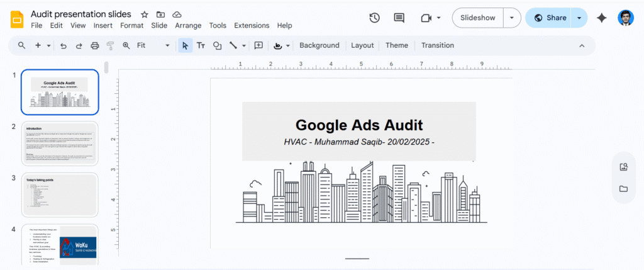Check cloud save status icon
This screenshot has width=644, height=270.
[177, 15]
